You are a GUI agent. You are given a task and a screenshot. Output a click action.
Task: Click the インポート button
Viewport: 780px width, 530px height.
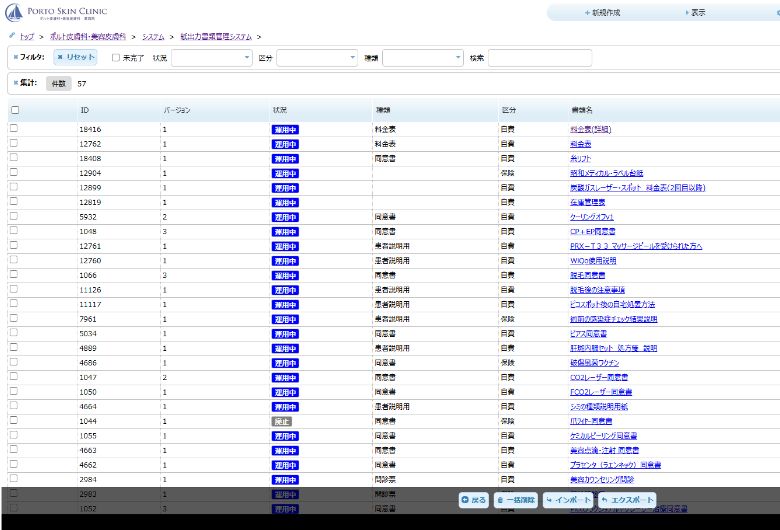568,500
